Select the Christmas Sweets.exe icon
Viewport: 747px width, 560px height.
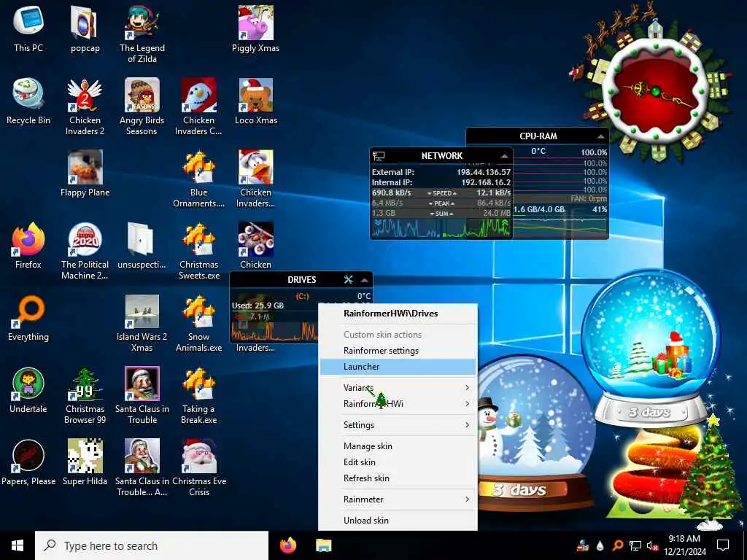coord(198,251)
